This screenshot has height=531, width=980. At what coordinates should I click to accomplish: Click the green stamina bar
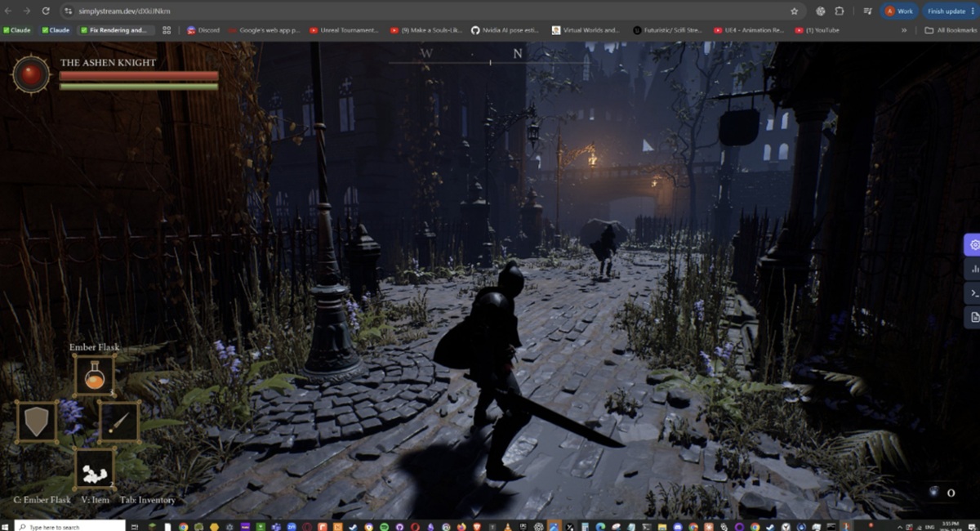pos(139,86)
